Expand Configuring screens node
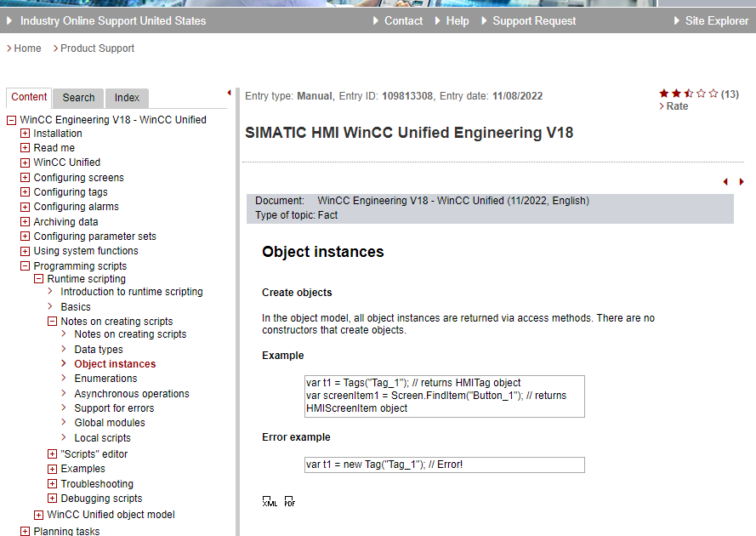756x536 pixels. pos(25,178)
